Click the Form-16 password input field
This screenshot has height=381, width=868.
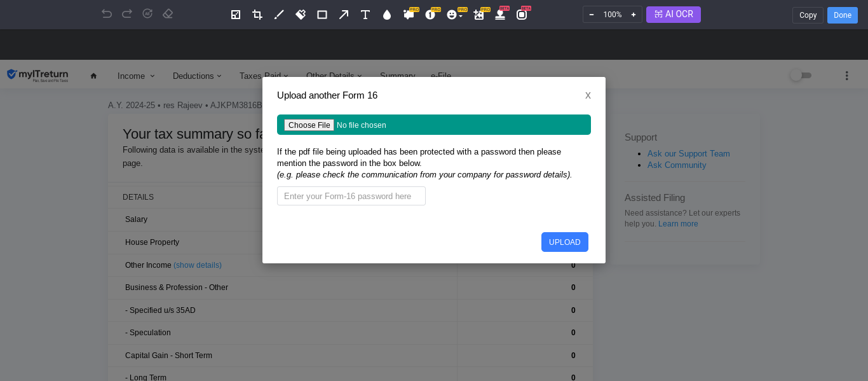click(351, 196)
